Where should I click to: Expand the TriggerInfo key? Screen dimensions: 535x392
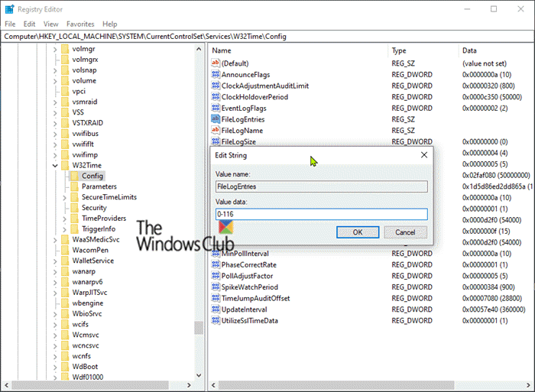pyautogui.click(x=64, y=229)
